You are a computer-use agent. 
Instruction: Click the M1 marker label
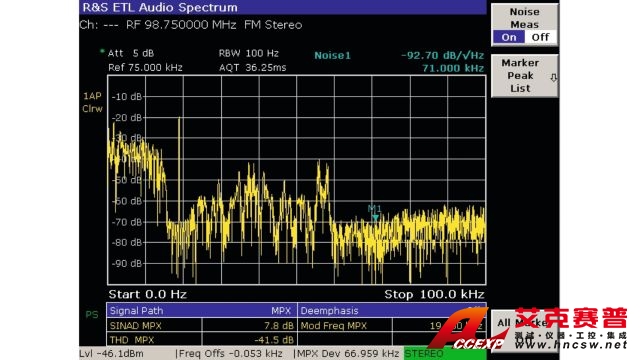point(374,209)
